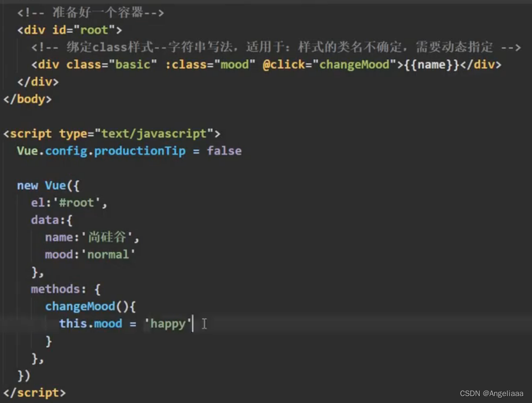Viewport: 532px width, 403px height.
Task: Click the closing '</script>' tag
Action: tap(35, 393)
